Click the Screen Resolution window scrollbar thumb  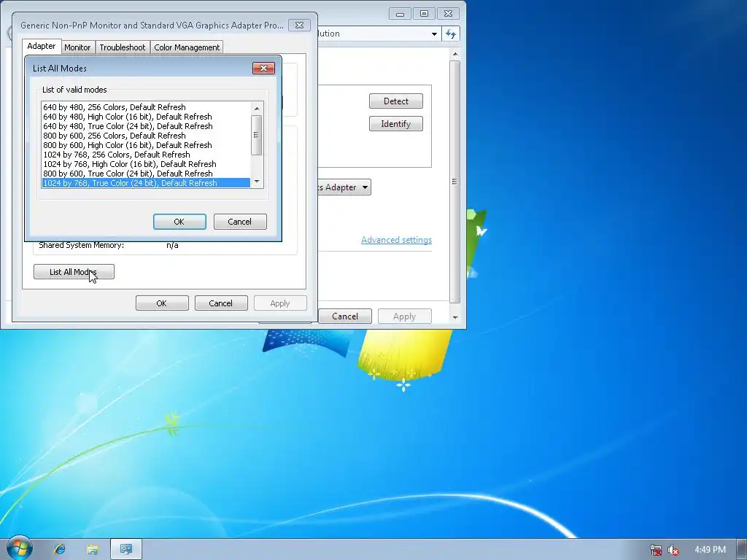coord(455,182)
